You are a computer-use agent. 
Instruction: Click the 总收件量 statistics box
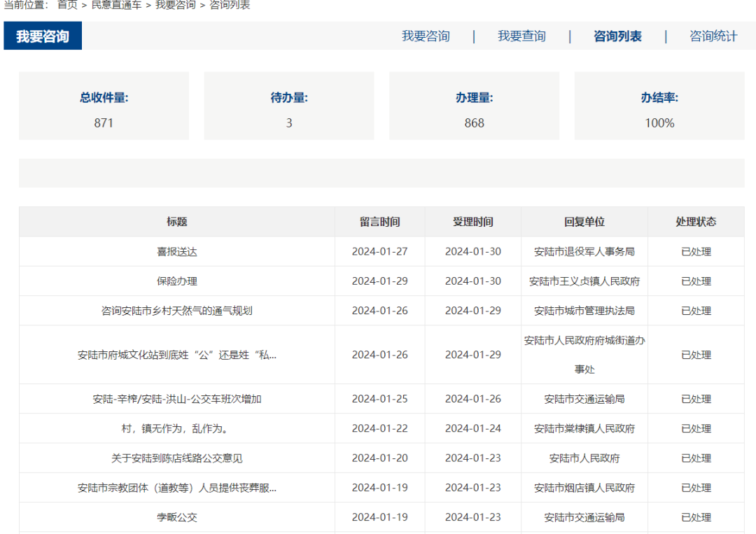(x=104, y=106)
